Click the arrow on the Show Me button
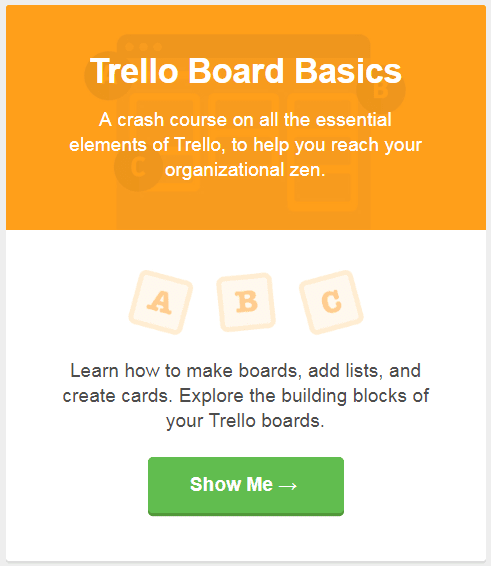Image resolution: width=491 pixels, height=566 pixels. point(288,486)
